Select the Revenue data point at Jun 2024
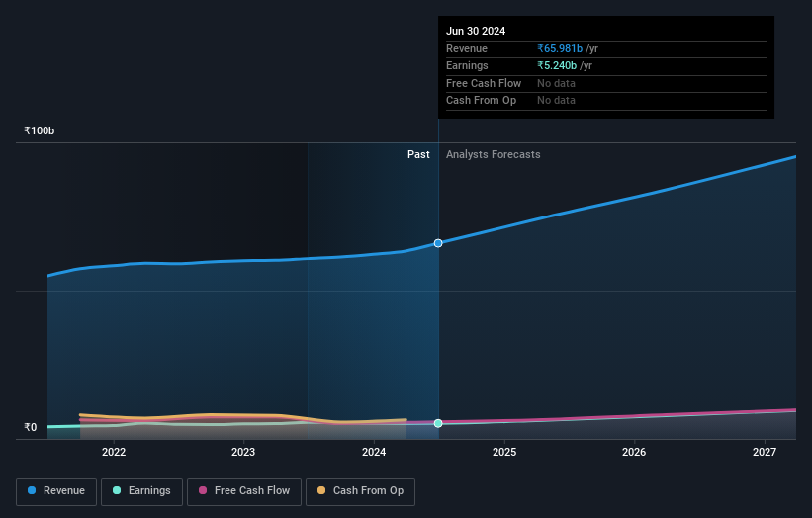This screenshot has height=518, width=812. point(438,243)
